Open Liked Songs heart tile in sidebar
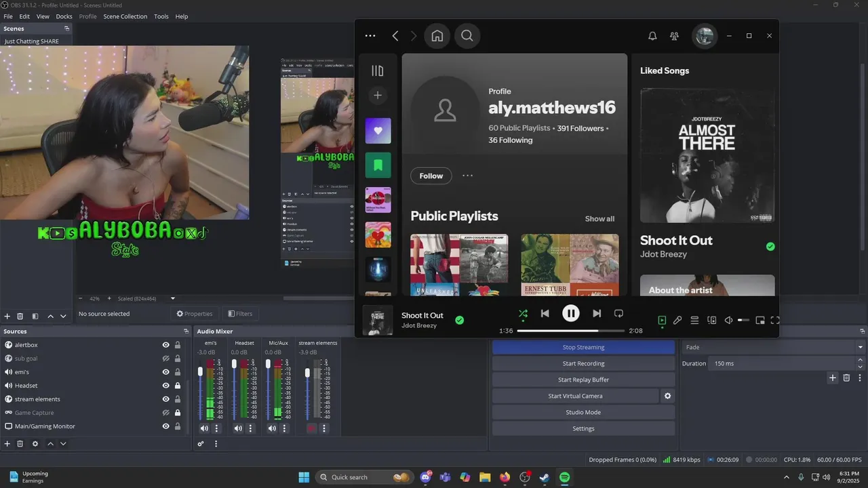The image size is (868, 488). 378,131
